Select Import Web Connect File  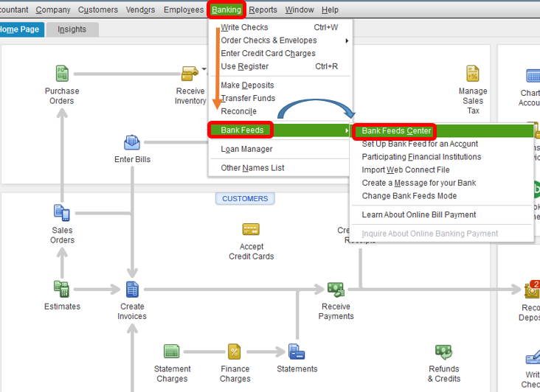[442, 170]
